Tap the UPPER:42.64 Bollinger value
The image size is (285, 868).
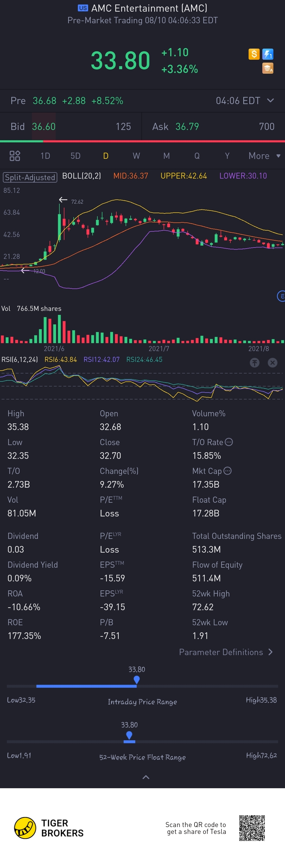pos(184,176)
